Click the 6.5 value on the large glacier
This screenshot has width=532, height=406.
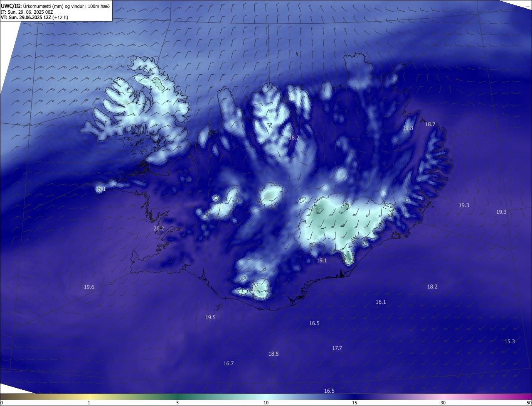(318, 210)
